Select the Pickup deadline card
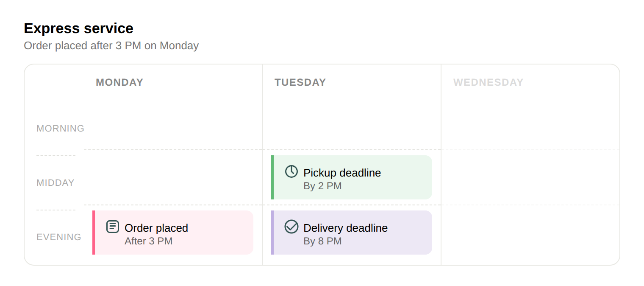This screenshot has height=286, width=644. [x=352, y=177]
